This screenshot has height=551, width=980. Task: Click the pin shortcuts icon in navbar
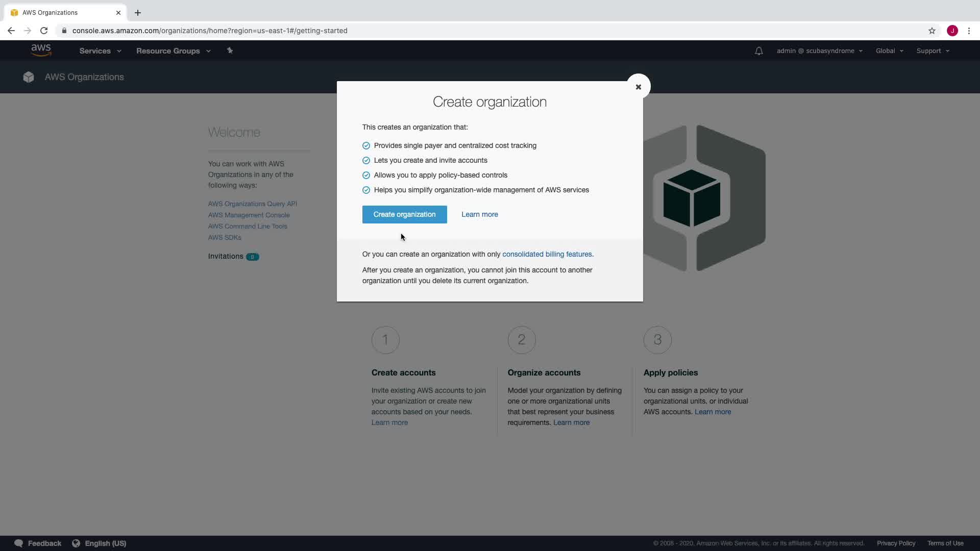pyautogui.click(x=230, y=51)
